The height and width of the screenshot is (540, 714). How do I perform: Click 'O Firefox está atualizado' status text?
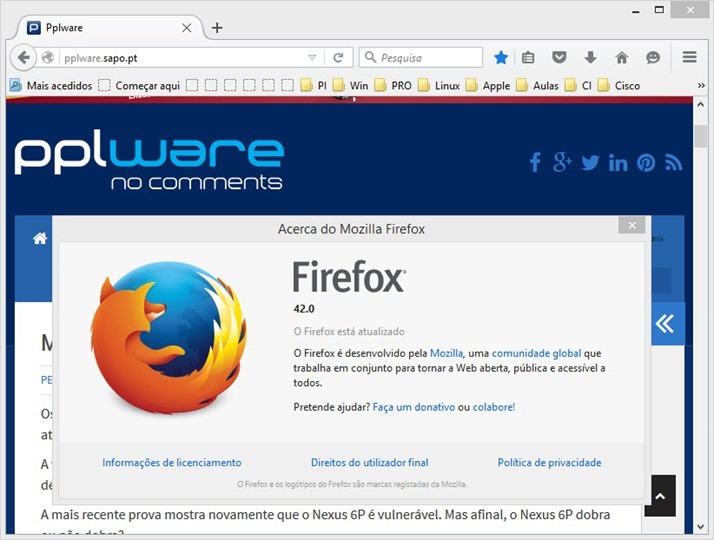(x=349, y=331)
